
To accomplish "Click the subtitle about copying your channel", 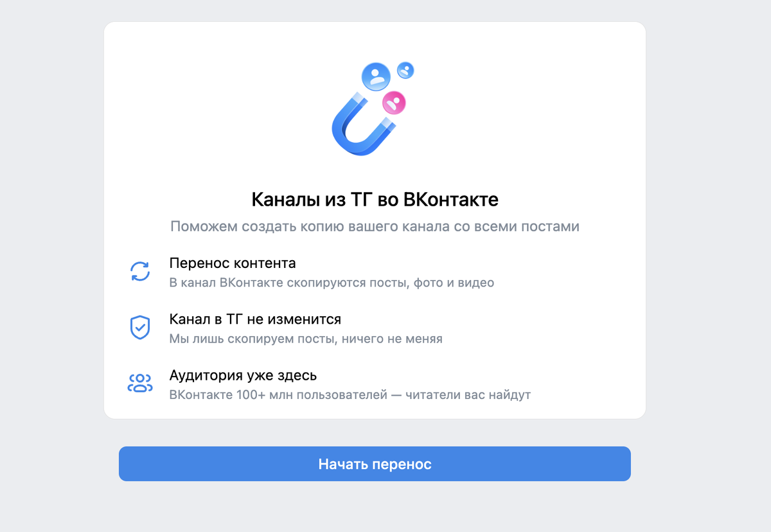I will click(375, 227).
